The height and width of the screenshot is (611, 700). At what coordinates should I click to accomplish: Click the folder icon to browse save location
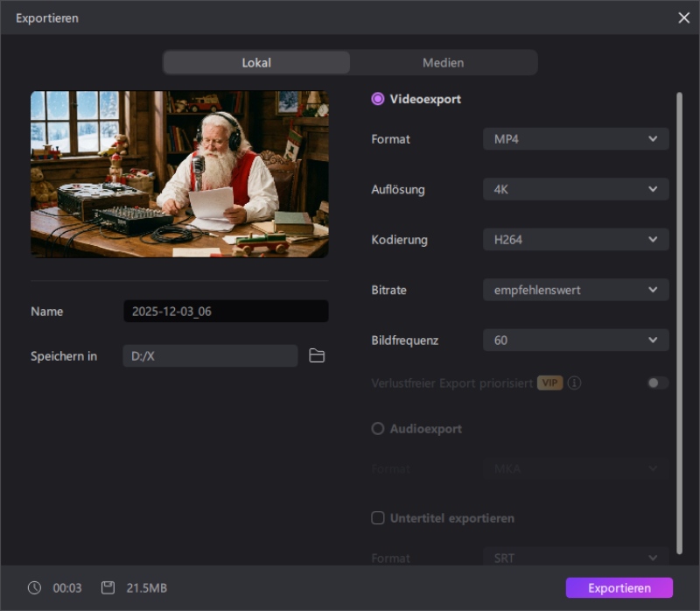317,355
